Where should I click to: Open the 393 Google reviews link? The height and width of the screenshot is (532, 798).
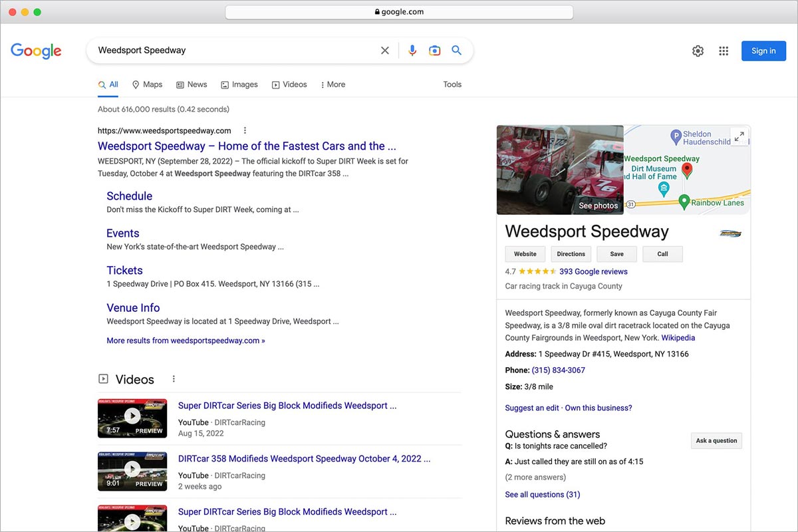point(593,271)
